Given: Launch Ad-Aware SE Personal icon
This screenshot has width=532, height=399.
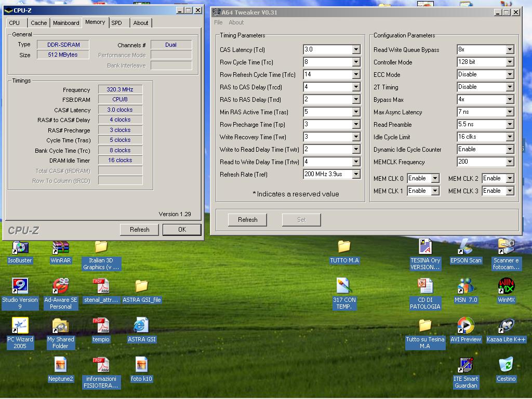Looking at the screenshot, I should 61,294.
